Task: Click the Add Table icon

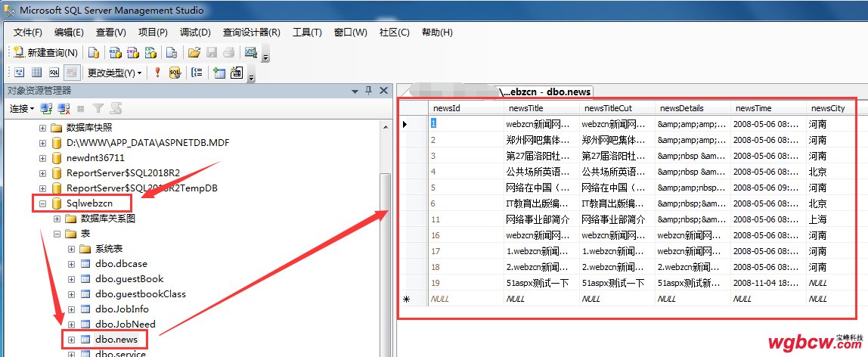Action: (x=219, y=73)
